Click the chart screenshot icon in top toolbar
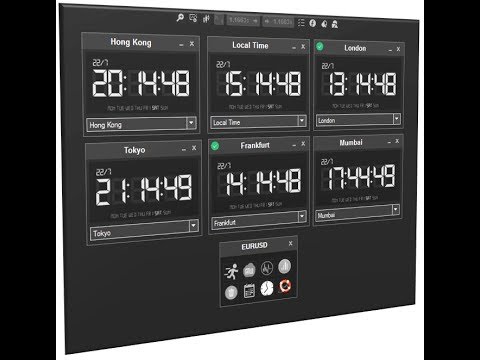The width and height of the screenshot is (480, 360). tap(193, 18)
